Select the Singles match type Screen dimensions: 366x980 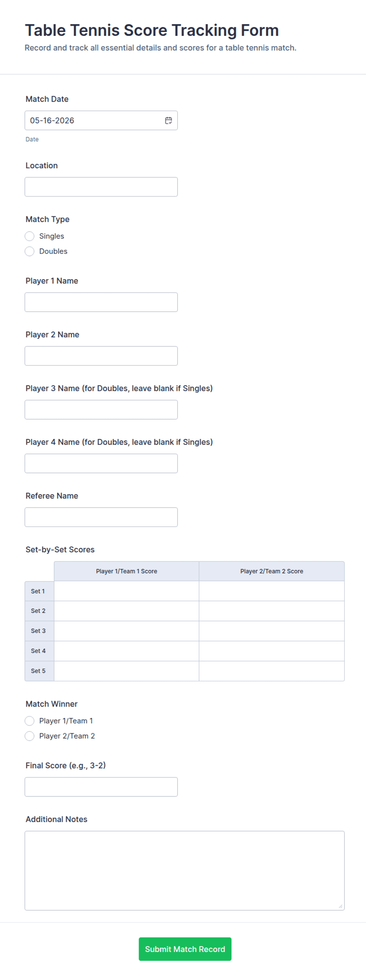[x=30, y=236]
